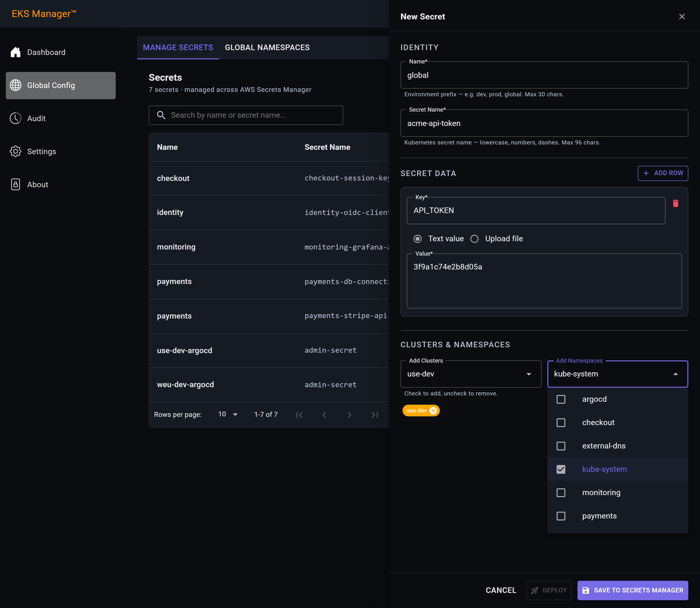Click the Settings gear icon
Image resolution: width=700 pixels, height=608 pixels.
(x=15, y=152)
